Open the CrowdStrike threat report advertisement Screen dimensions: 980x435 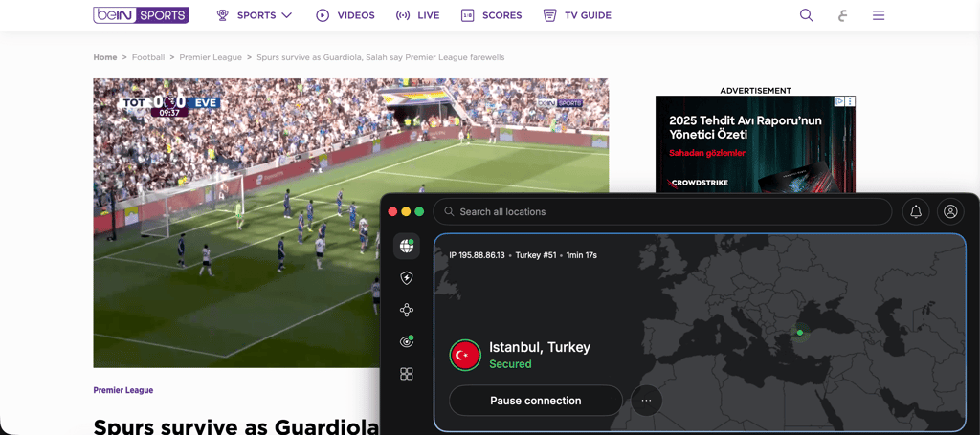tap(755, 144)
